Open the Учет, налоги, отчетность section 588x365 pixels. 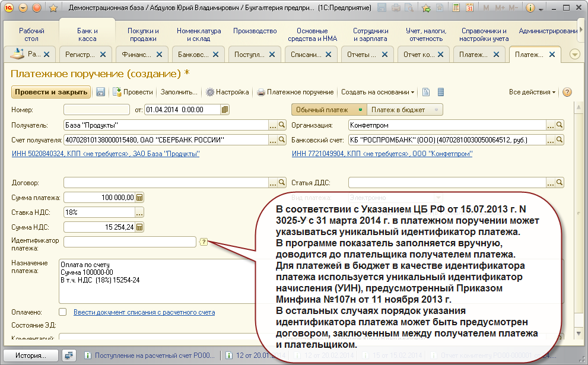[x=426, y=34]
